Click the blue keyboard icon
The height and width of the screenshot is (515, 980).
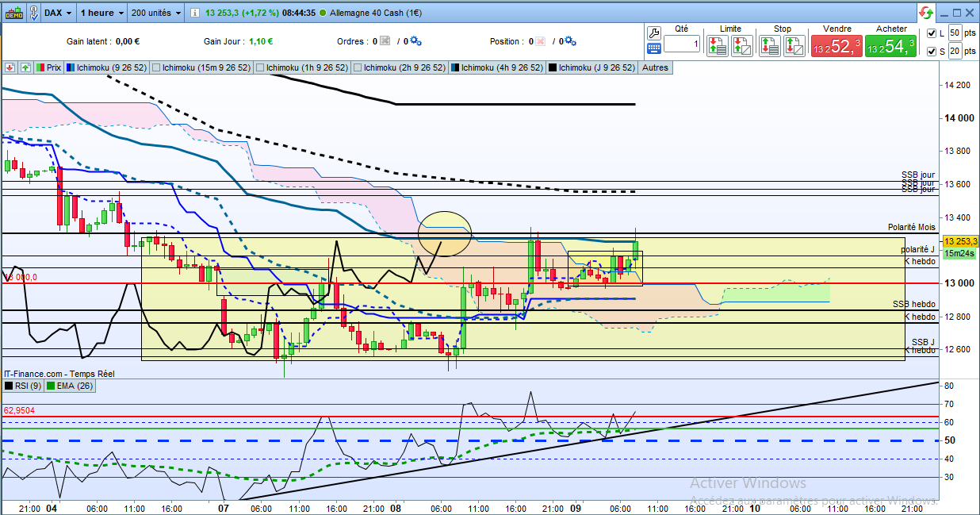coord(654,48)
